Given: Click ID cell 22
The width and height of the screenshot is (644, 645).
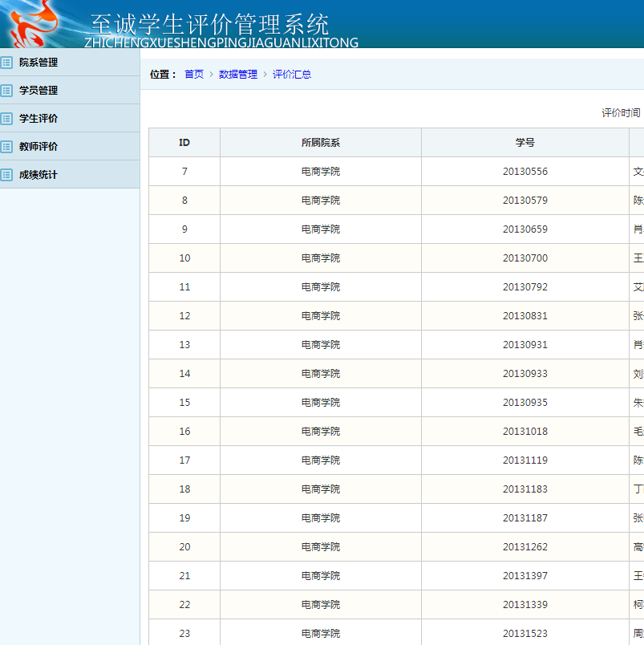Looking at the screenshot, I should pyautogui.click(x=184, y=605).
